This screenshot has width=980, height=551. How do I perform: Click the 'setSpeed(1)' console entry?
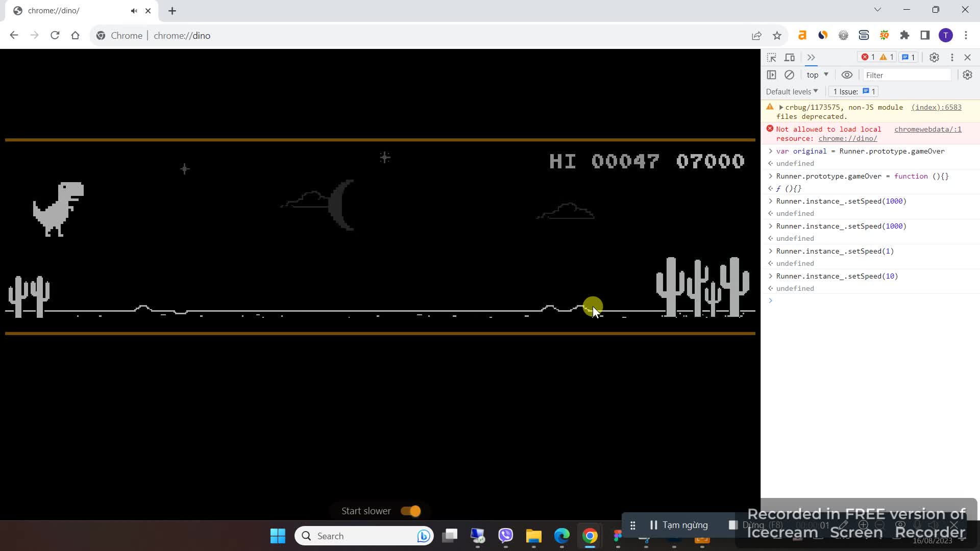[835, 251]
